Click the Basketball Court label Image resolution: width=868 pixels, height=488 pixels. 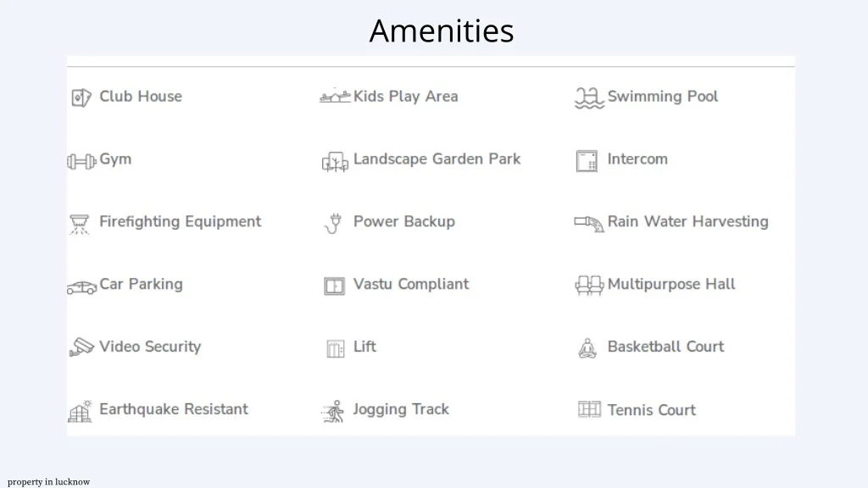pos(665,347)
